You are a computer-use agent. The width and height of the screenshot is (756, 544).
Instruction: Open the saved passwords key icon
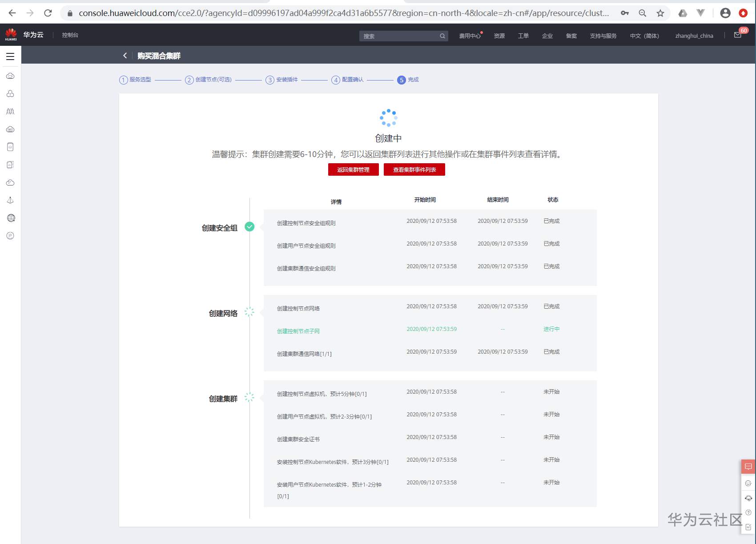point(625,13)
